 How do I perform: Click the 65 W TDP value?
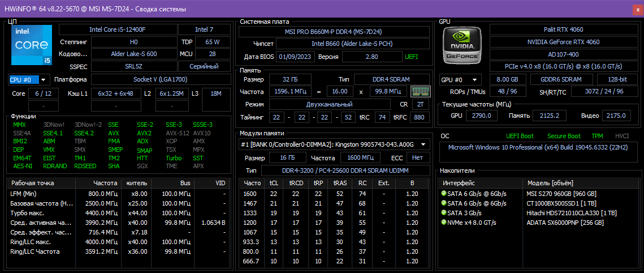[x=213, y=42]
